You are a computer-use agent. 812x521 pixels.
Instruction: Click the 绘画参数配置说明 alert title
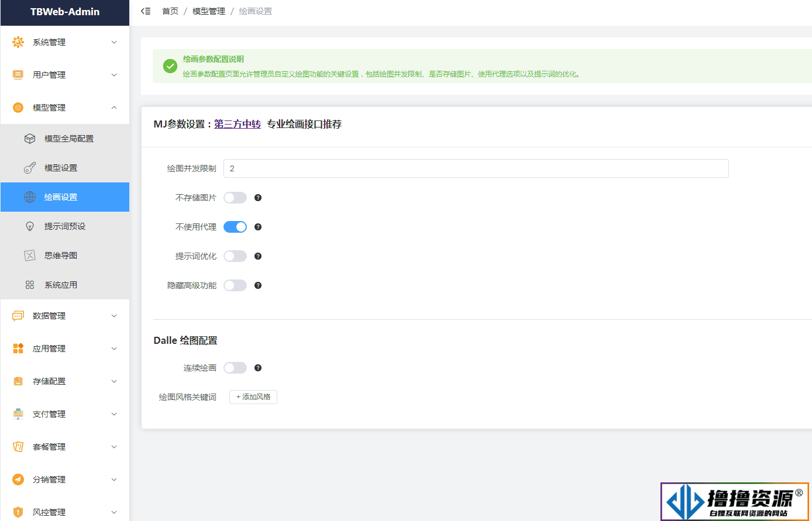214,59
